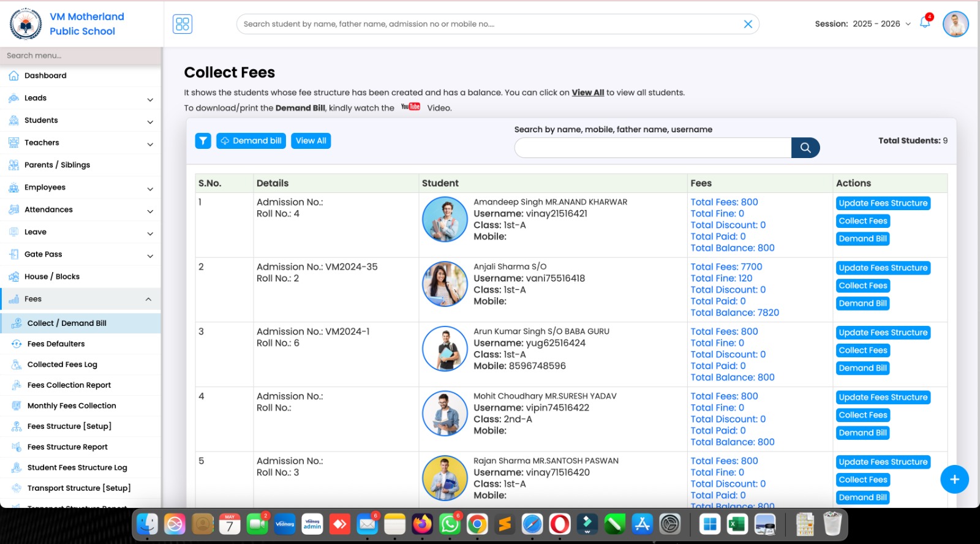
Task: Open the user profile avatar
Action: [x=955, y=24]
